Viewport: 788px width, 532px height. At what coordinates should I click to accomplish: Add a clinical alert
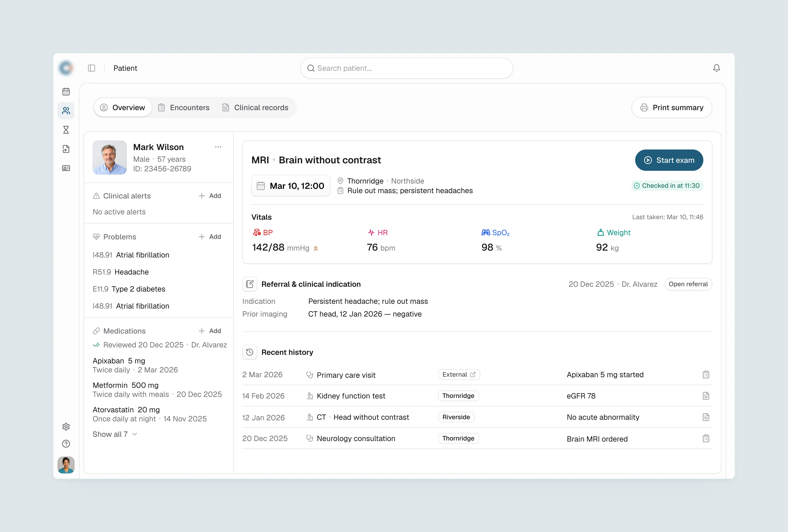click(x=210, y=196)
